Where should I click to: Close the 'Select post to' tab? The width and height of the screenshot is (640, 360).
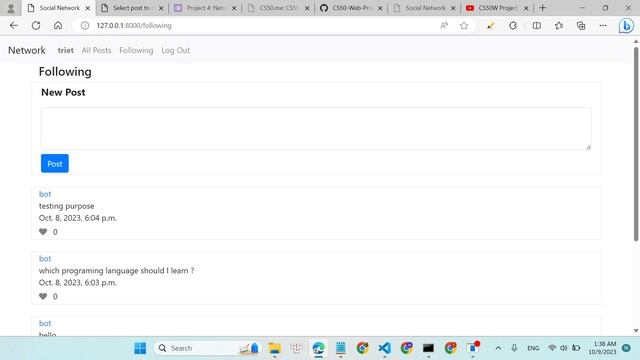pos(161,8)
